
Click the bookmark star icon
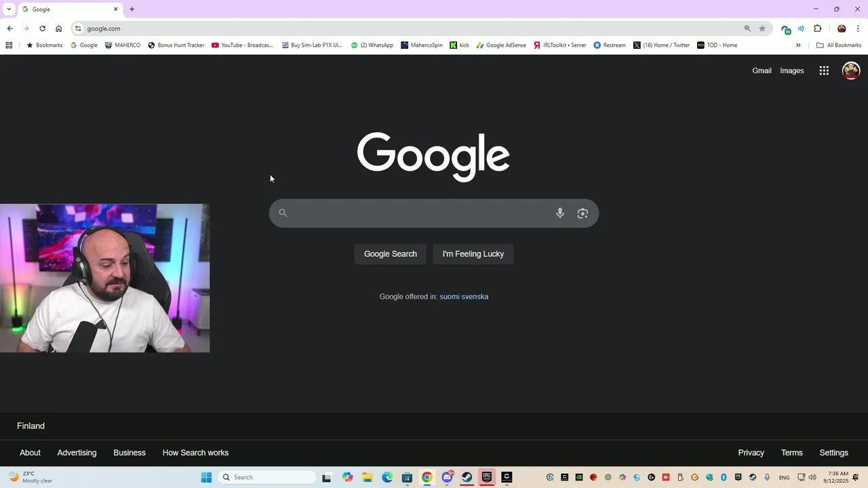click(x=762, y=28)
